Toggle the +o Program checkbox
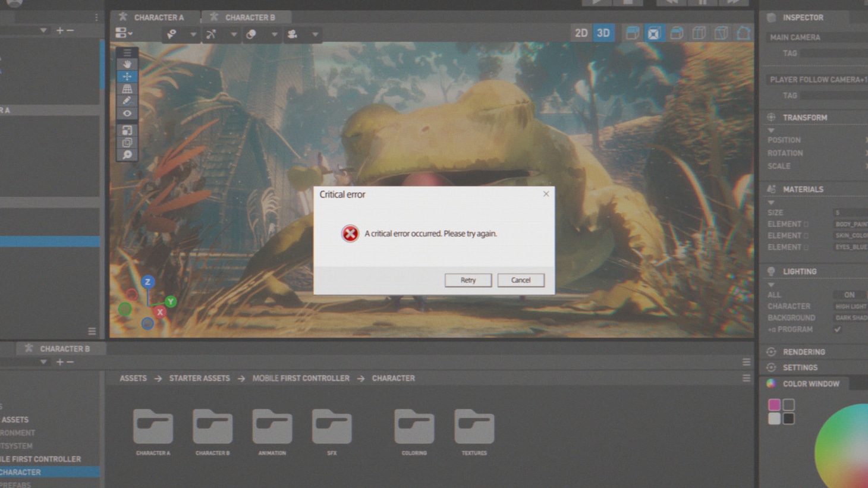Viewport: 868px width, 488px height. [838, 329]
